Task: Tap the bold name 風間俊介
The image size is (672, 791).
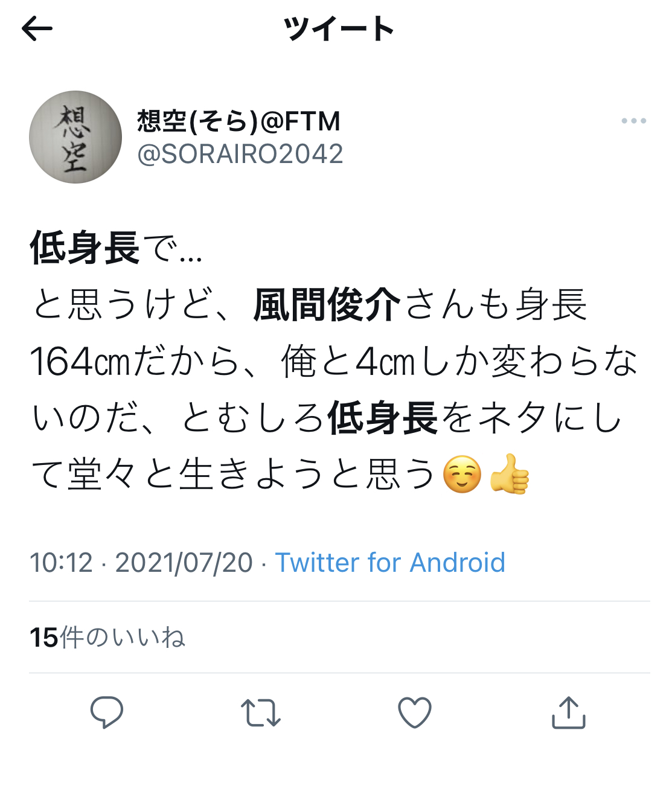Action: [x=327, y=304]
